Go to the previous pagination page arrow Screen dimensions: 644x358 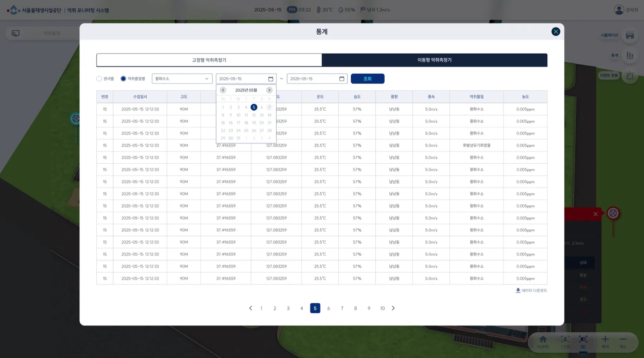pyautogui.click(x=250, y=308)
